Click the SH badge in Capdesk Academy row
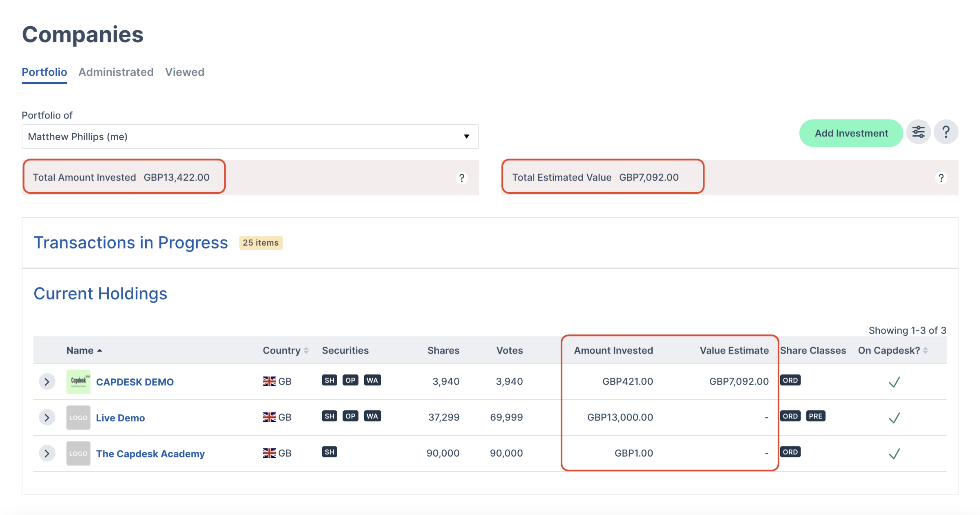The height and width of the screenshot is (515, 980). tap(329, 452)
